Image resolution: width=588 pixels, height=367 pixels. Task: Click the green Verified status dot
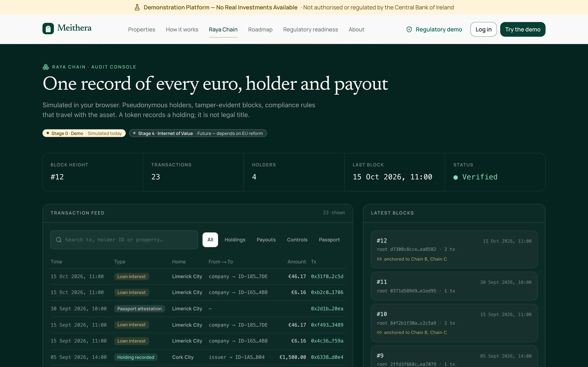pos(455,177)
